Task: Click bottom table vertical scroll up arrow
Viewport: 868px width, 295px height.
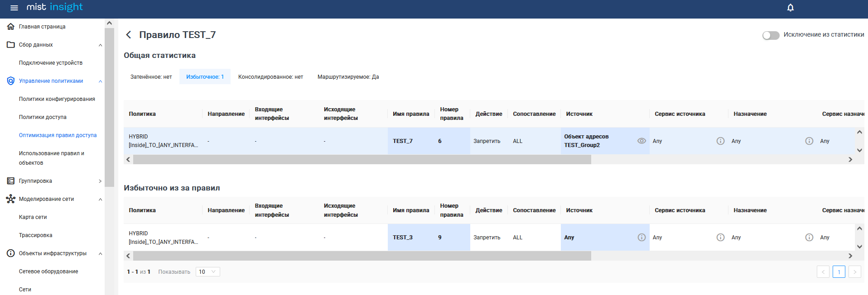Action: 859,228
